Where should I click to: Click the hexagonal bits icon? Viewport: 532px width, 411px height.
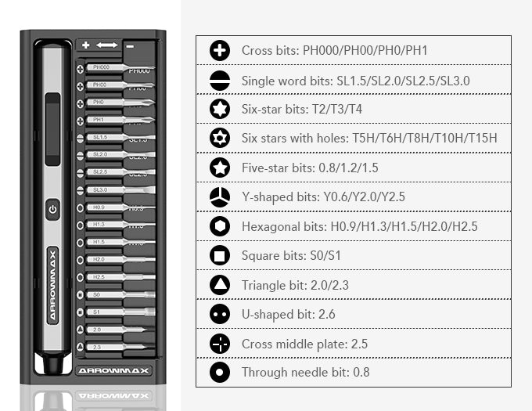[x=220, y=226]
